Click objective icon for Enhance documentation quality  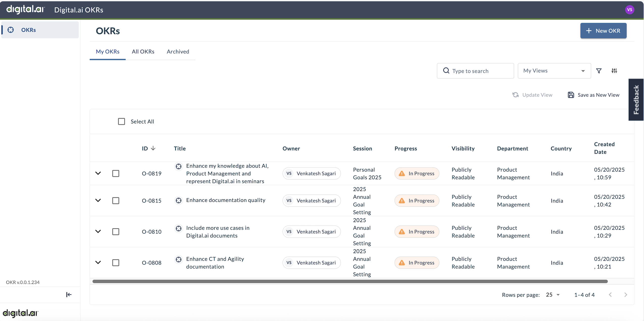[178, 200]
